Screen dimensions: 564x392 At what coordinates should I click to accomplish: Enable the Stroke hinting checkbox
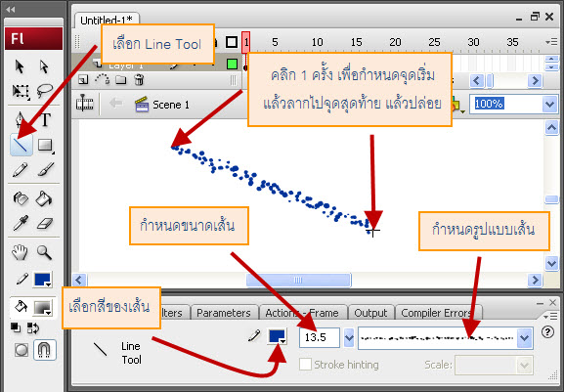tap(305, 365)
